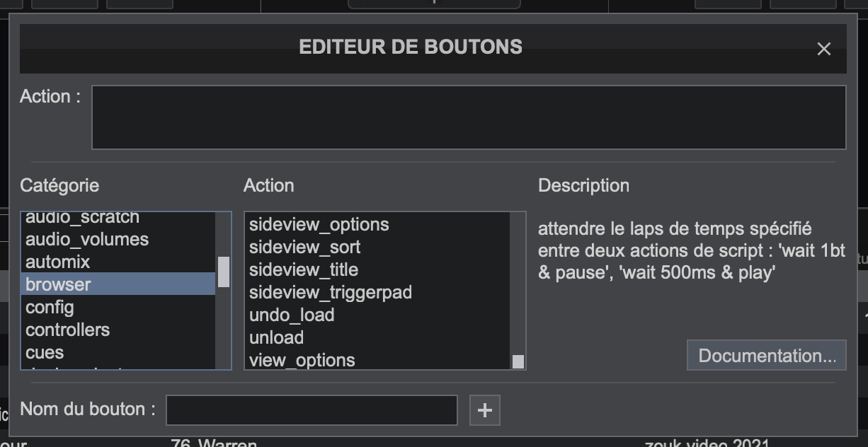Viewport: 868px width, 447px height.
Task: Pick the config category
Action: pos(50,307)
